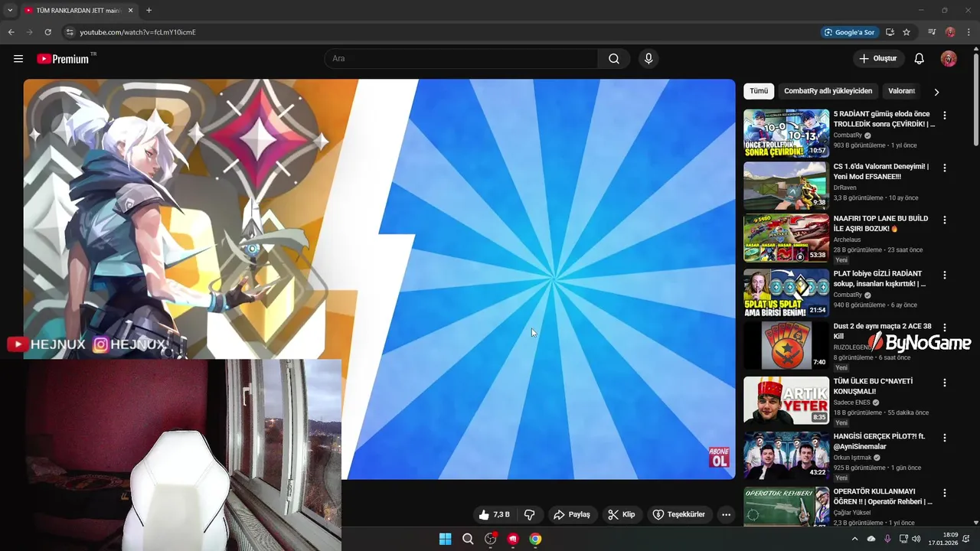Open the YouTube guide hamburger menu
This screenshot has width=980, height=551.
coord(18,59)
